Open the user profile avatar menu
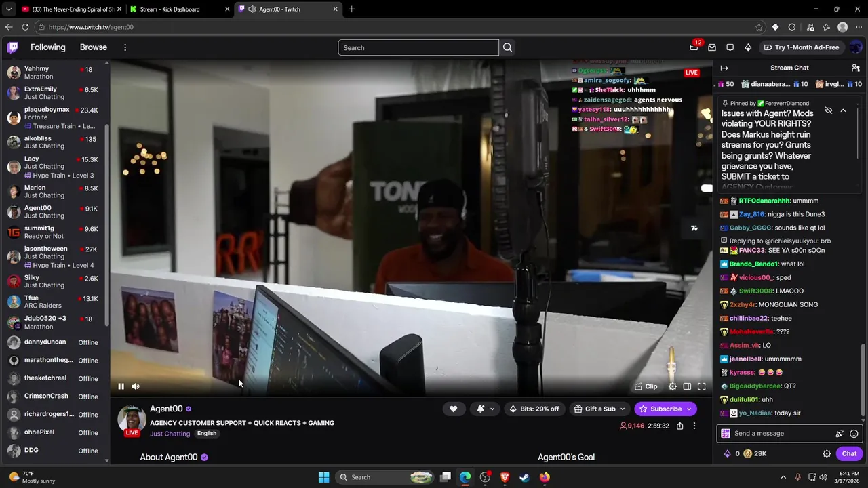 click(x=856, y=47)
